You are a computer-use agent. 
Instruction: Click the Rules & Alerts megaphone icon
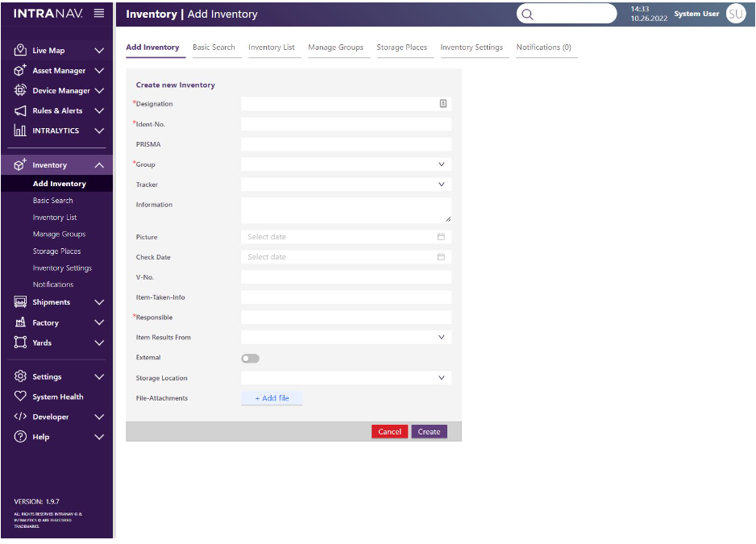pos(20,111)
